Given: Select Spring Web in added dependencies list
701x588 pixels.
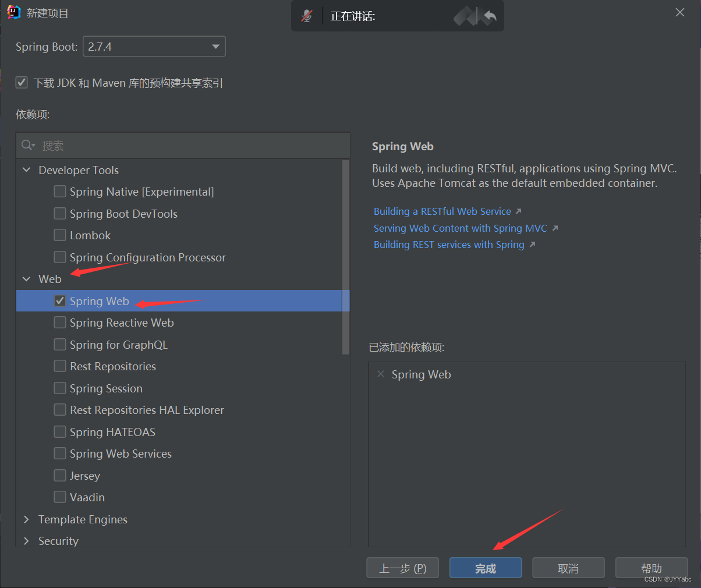Looking at the screenshot, I should [x=421, y=374].
